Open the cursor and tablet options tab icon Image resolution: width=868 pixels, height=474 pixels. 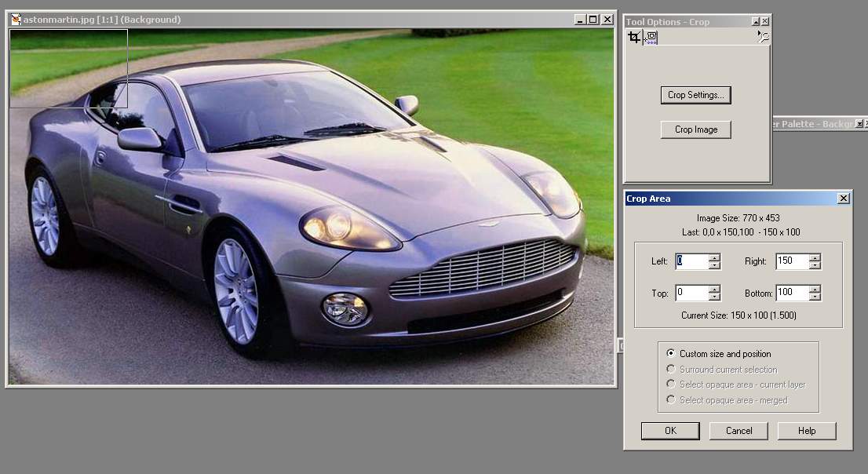pyautogui.click(x=651, y=37)
